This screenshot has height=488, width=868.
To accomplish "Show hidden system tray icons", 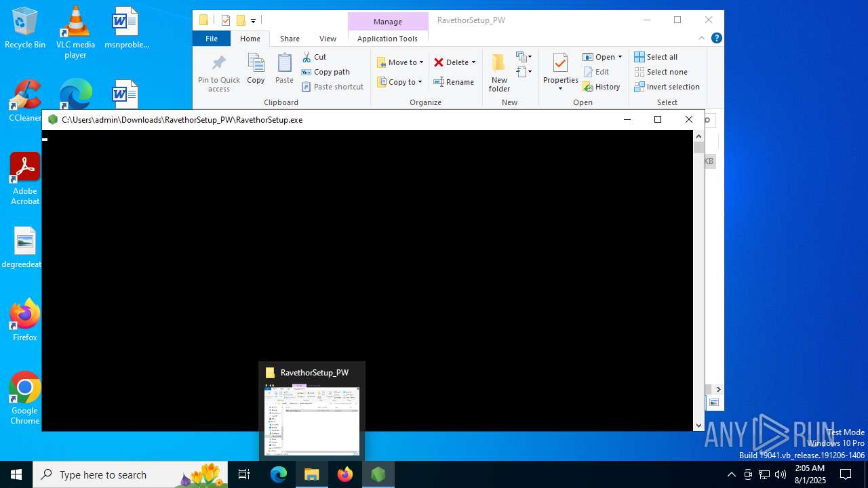I will pos(731,474).
